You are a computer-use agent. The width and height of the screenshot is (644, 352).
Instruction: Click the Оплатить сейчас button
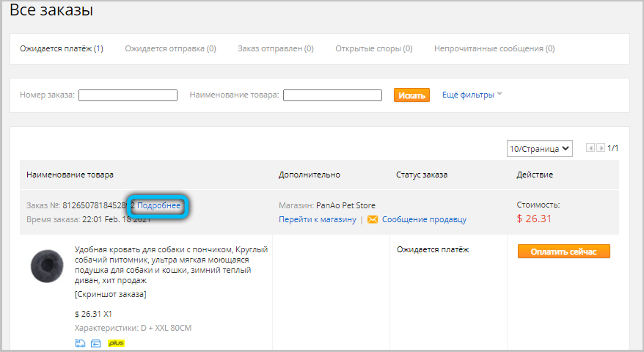(563, 252)
